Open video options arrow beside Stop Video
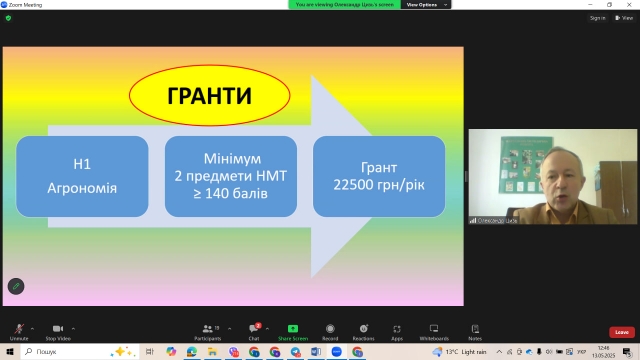 click(x=73, y=329)
